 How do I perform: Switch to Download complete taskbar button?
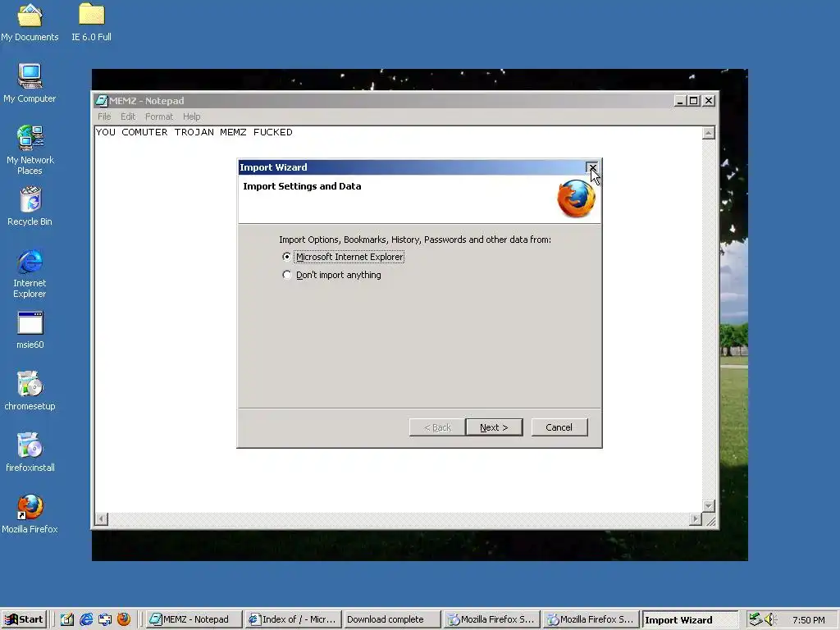click(392, 619)
